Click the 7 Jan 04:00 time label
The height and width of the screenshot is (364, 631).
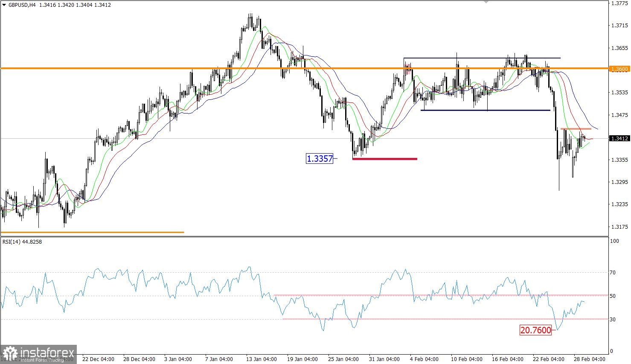coord(219,359)
